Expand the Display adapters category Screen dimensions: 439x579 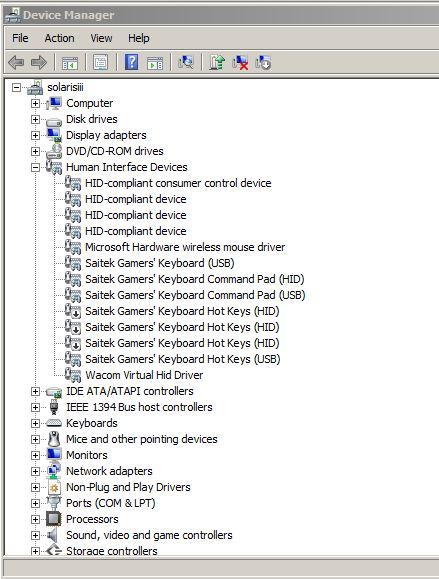click(35, 136)
